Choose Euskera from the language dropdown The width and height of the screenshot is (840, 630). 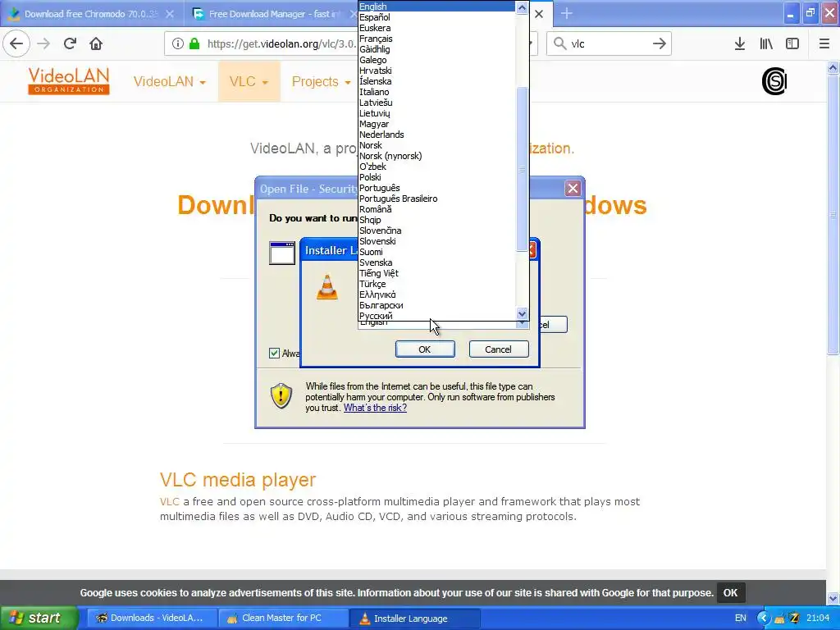tap(436, 28)
